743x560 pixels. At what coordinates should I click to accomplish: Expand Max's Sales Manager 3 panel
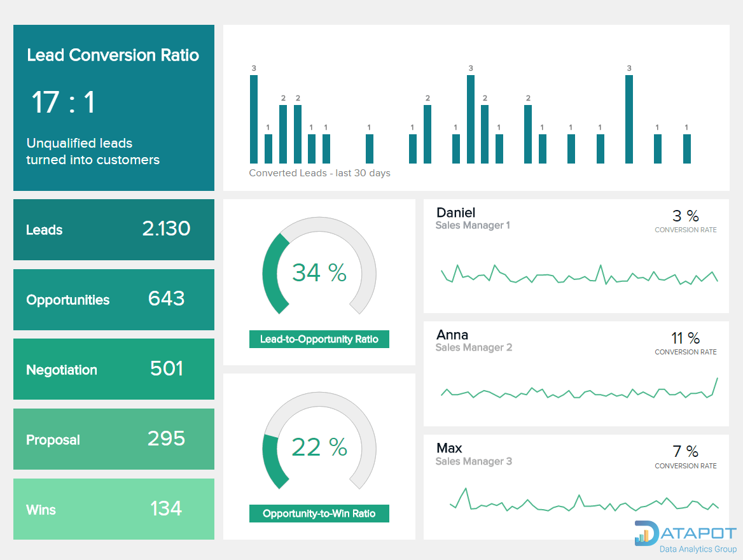pyautogui.click(x=576, y=487)
